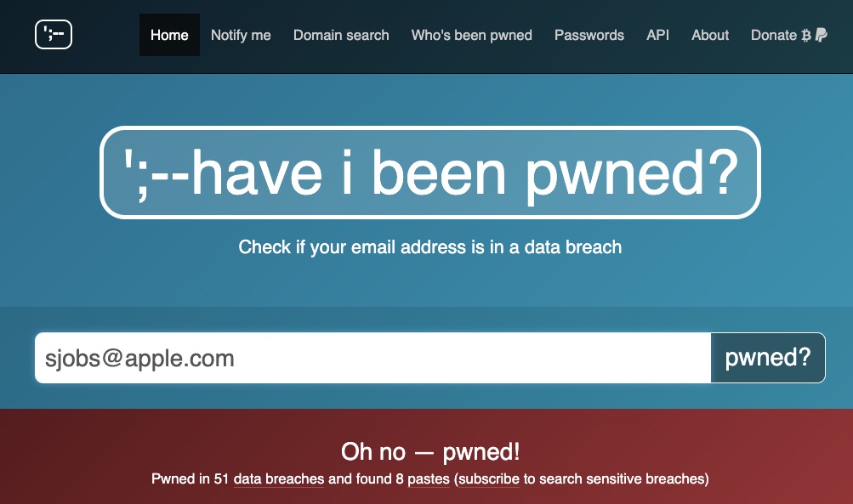Select the Donate text link

click(x=774, y=35)
